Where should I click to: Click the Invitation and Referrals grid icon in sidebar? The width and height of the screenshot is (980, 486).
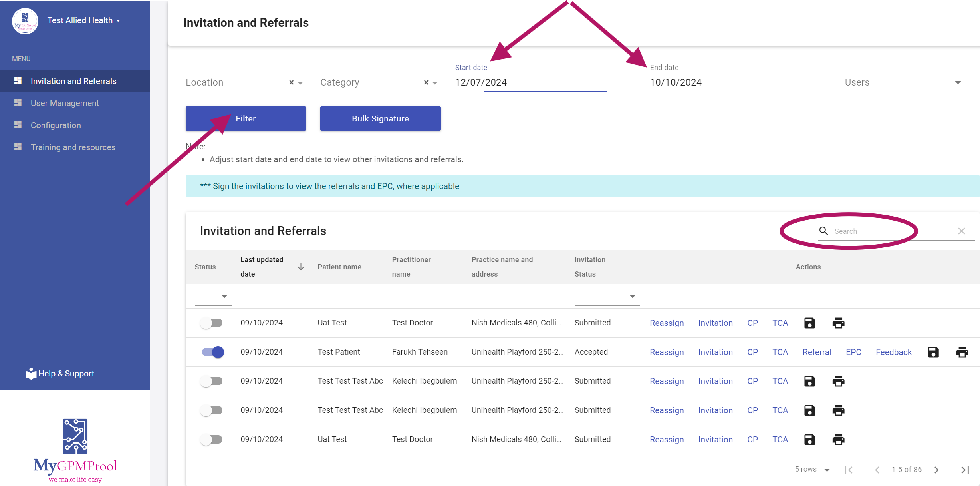click(18, 81)
